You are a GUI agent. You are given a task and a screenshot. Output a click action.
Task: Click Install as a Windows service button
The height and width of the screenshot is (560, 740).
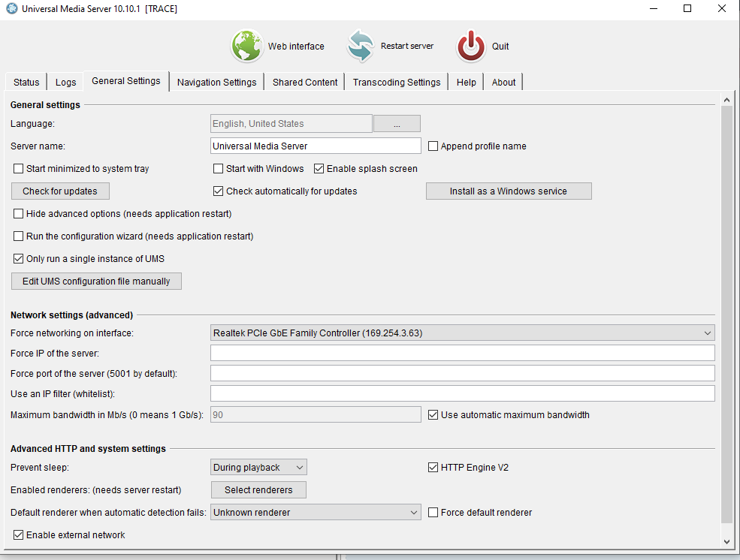coord(509,191)
